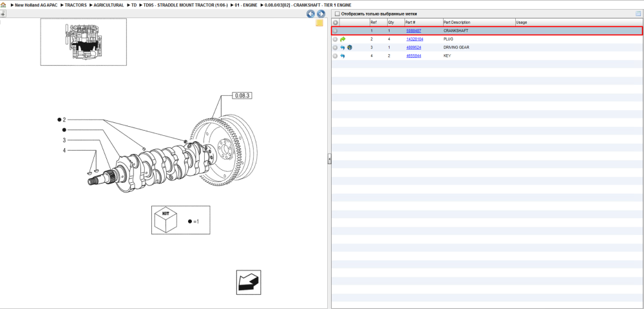Toggle show only selected marks checkbox
The image size is (644, 309).
click(x=337, y=14)
